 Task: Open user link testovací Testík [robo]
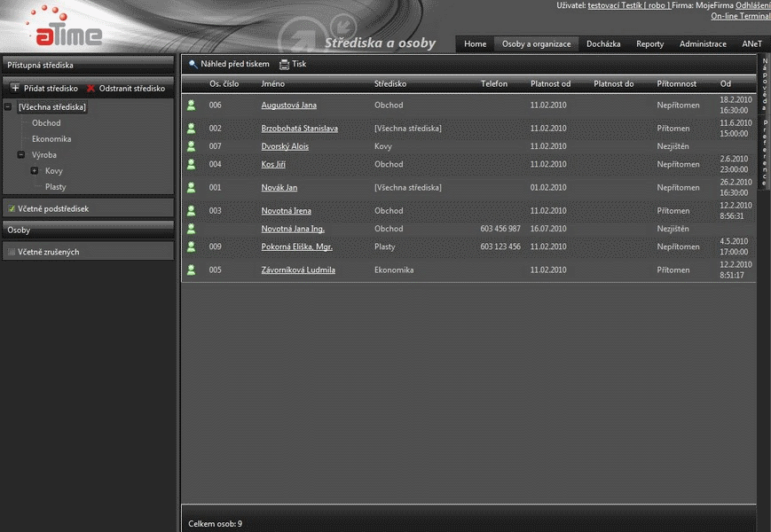(x=629, y=5)
